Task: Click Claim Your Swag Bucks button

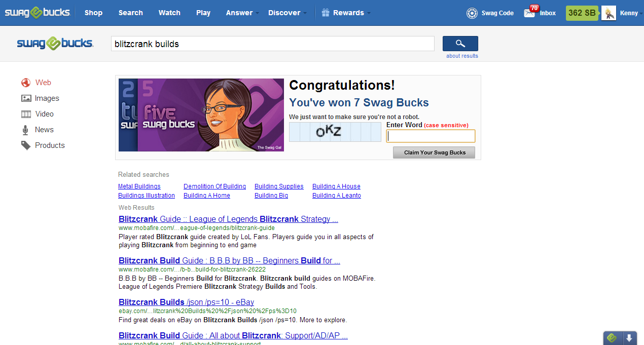Action: (x=434, y=152)
